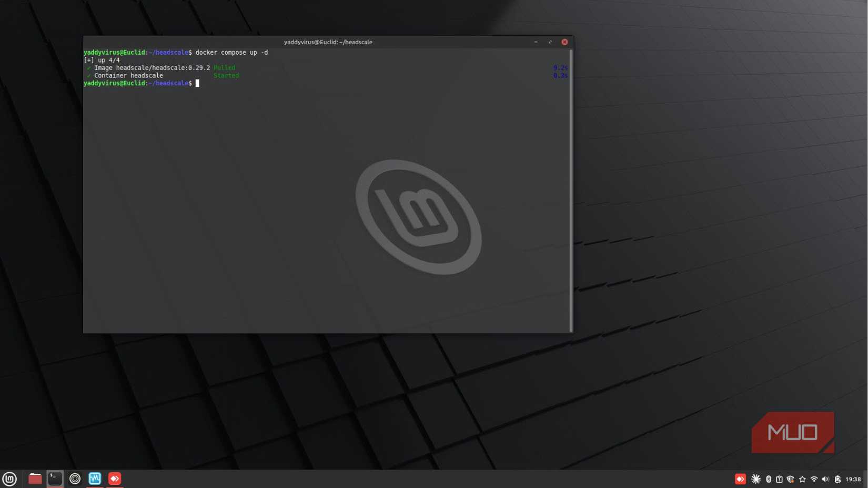Open the battery power applet
This screenshot has height=488, width=868.
coord(837,479)
